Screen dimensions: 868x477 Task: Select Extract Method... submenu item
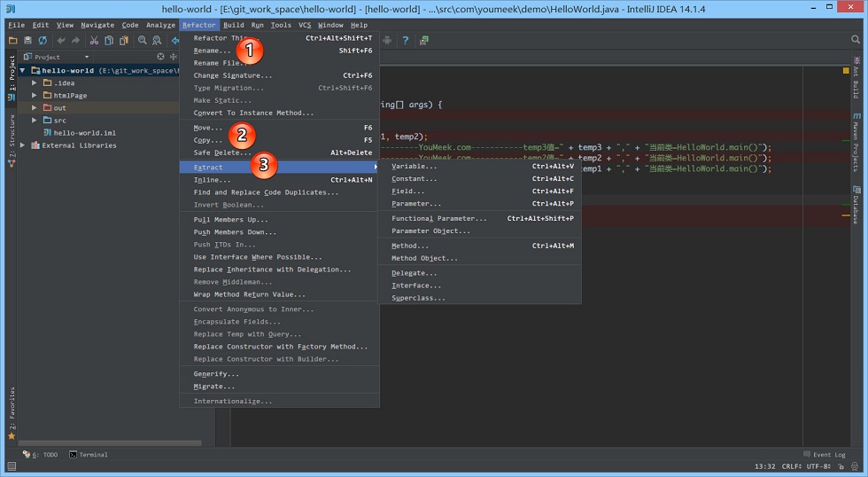click(x=480, y=246)
